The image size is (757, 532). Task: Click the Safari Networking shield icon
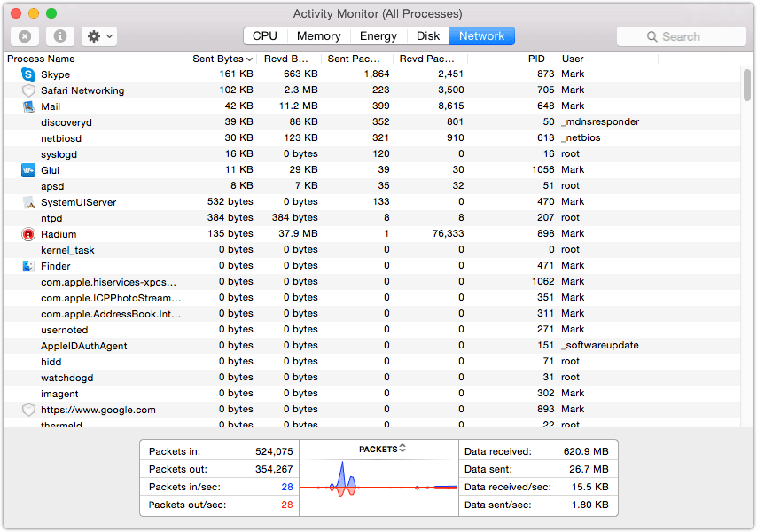point(28,90)
